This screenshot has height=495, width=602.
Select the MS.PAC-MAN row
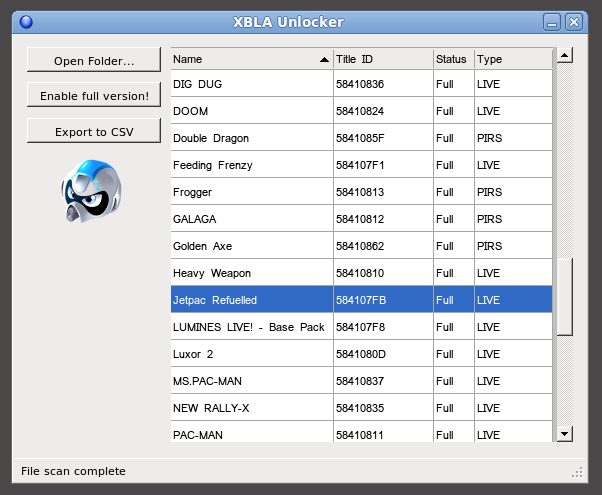362,381
